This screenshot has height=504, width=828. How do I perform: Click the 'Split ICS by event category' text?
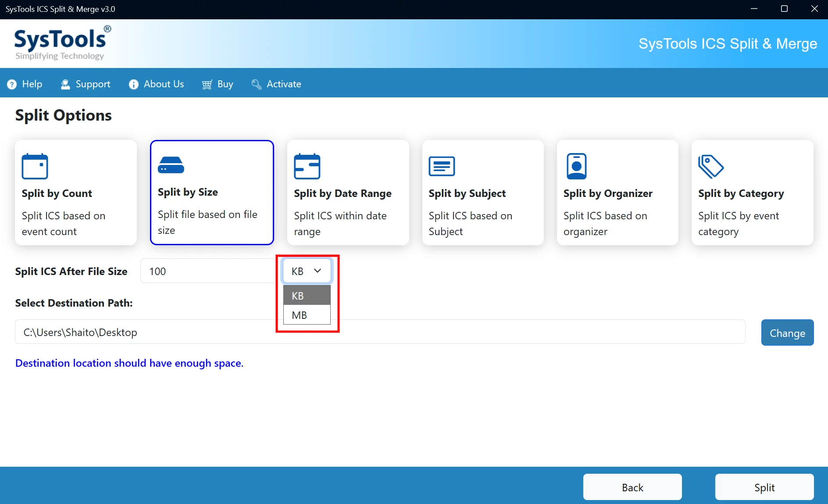[739, 224]
